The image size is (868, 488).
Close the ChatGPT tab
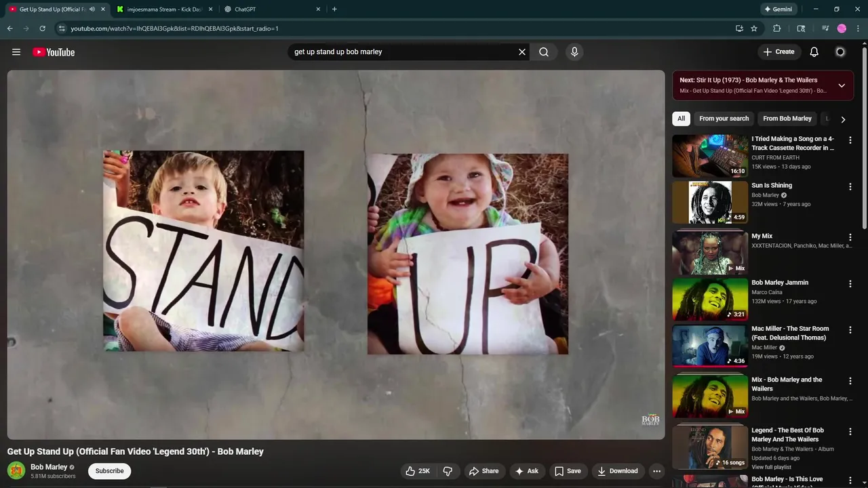[x=318, y=9]
